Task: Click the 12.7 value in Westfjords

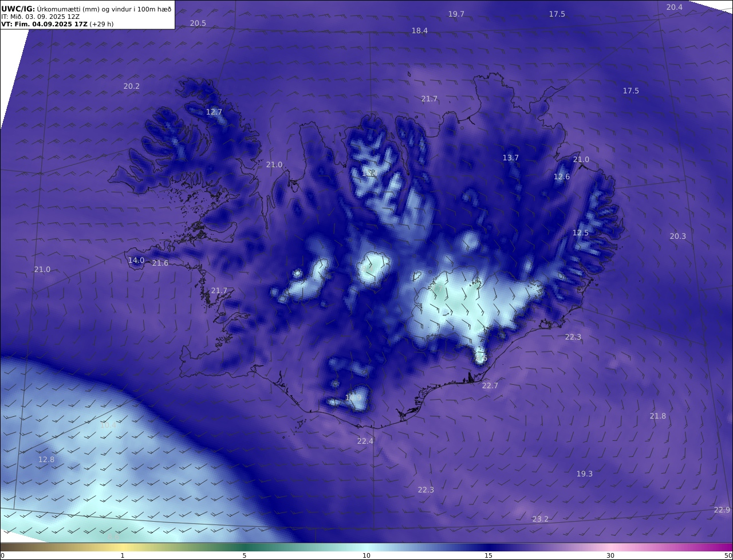Action: pos(214,112)
